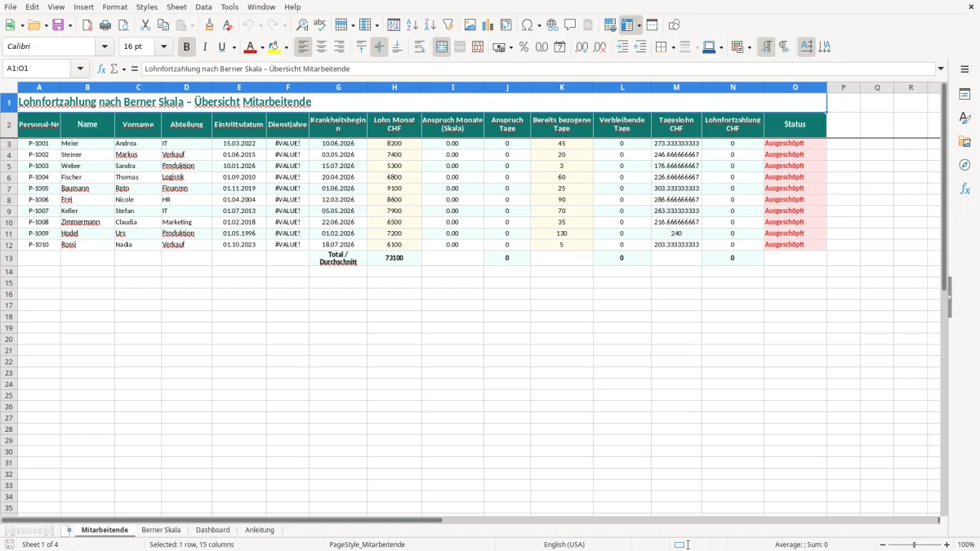980x551 pixels.
Task: Open the font color palette arrow
Action: [x=262, y=48]
